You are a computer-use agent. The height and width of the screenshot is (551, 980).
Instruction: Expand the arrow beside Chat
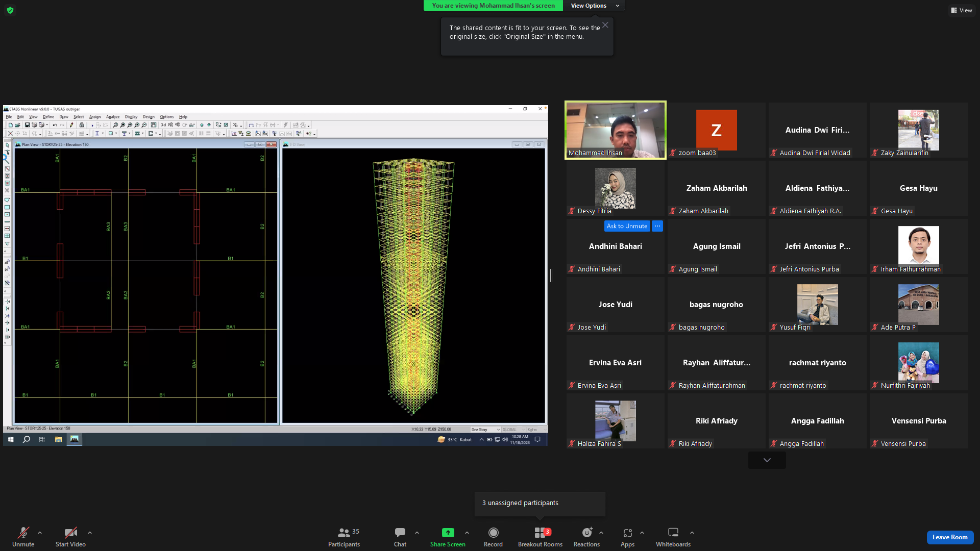(417, 533)
